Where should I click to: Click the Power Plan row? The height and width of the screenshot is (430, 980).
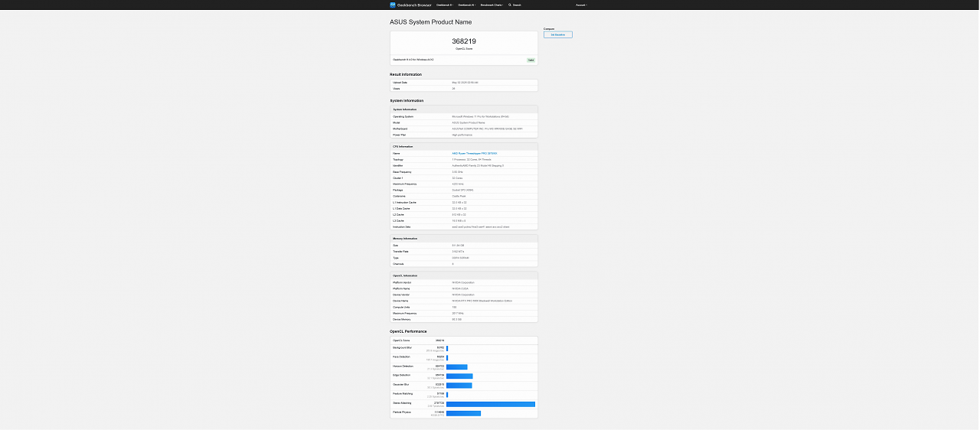click(x=464, y=135)
